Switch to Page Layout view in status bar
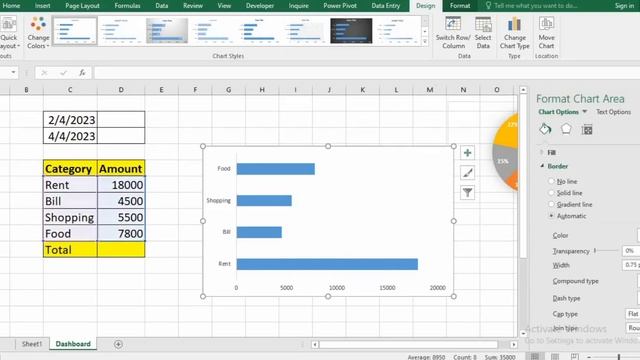This screenshot has height=360, width=640. pos(555,357)
